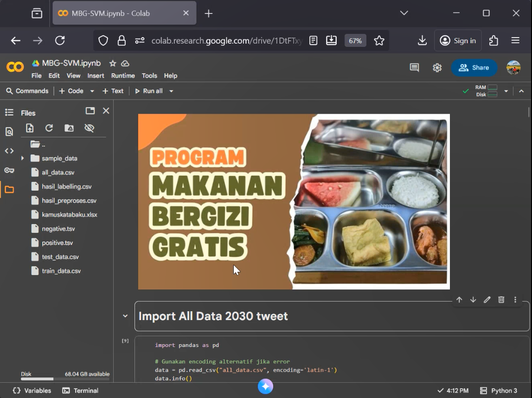Open the Comments icon in the header
Screen dimensions: 532x398
point(414,67)
